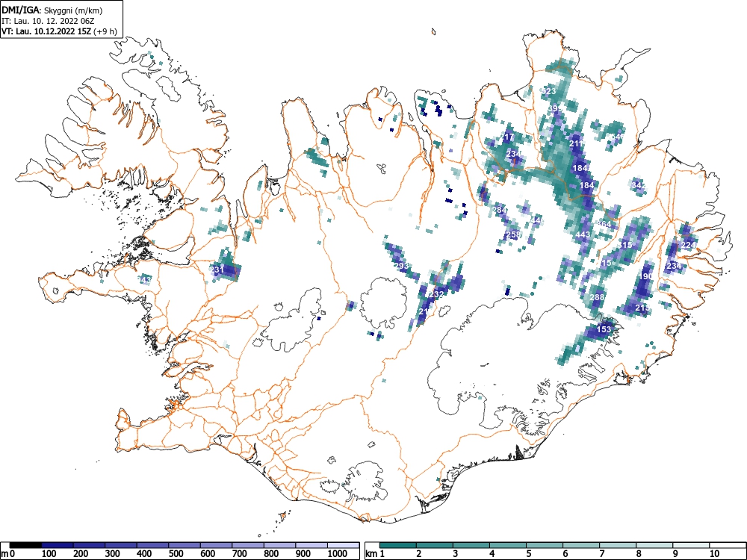The width and height of the screenshot is (747, 560).
Task: Click the visibility value 399 on the map
Action: point(555,108)
